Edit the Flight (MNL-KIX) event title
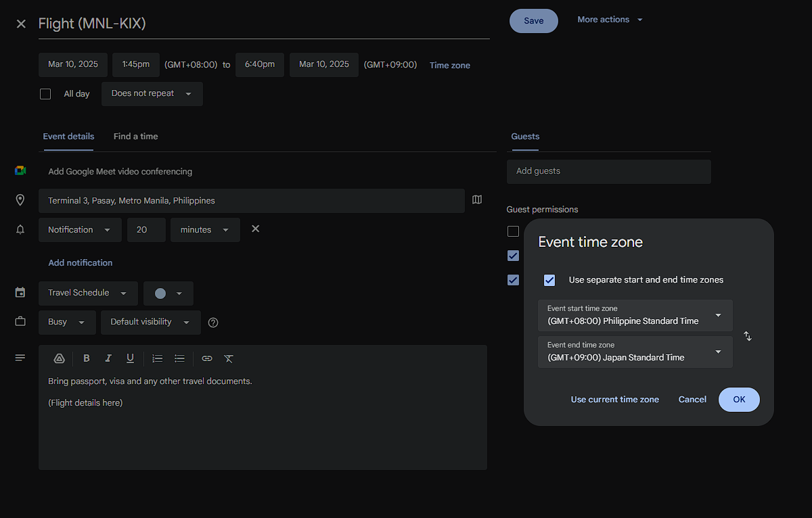The height and width of the screenshot is (518, 812). click(x=264, y=24)
